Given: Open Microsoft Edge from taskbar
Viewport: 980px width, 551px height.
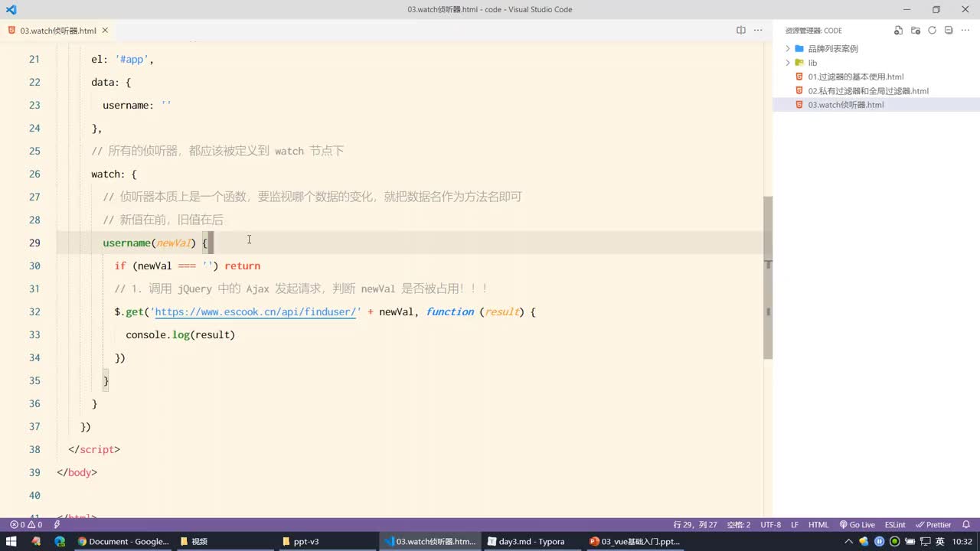Looking at the screenshot, I should click(x=60, y=541).
